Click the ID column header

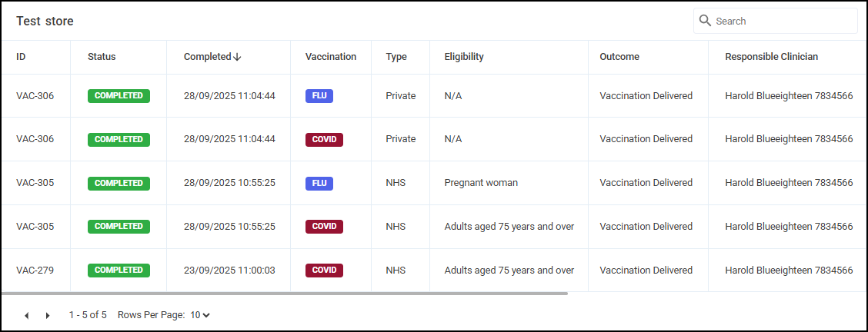tap(21, 57)
